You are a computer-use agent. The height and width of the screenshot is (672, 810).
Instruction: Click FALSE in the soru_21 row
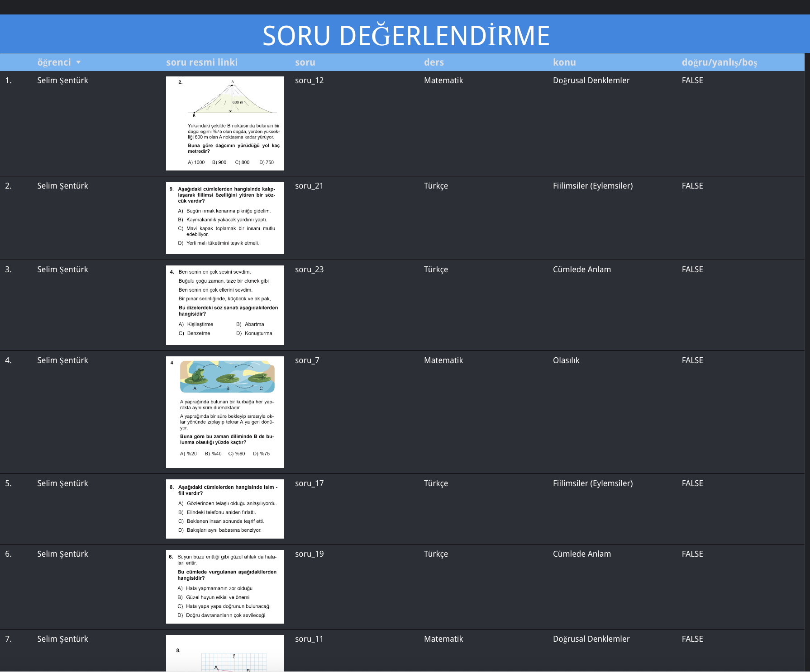click(x=692, y=186)
